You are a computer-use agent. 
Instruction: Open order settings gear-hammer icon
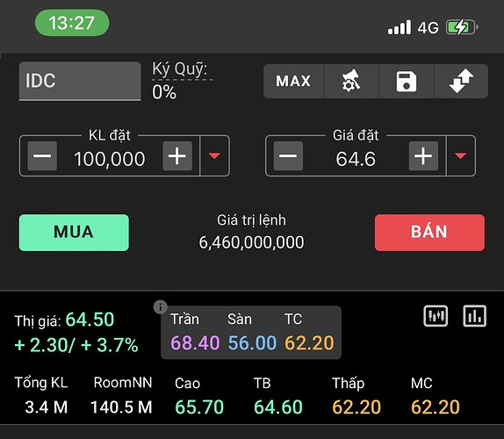point(351,81)
